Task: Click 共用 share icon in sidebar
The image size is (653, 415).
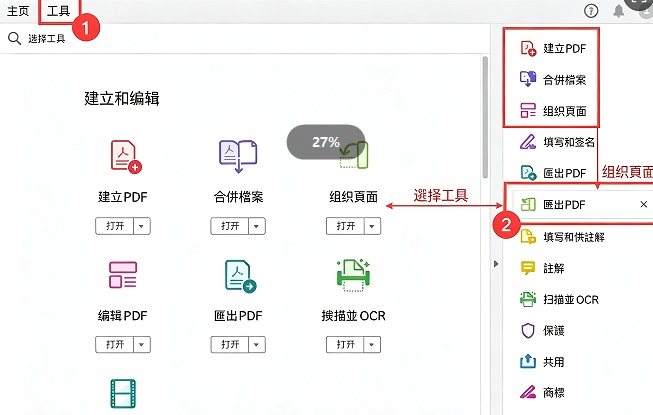Action: [x=528, y=361]
